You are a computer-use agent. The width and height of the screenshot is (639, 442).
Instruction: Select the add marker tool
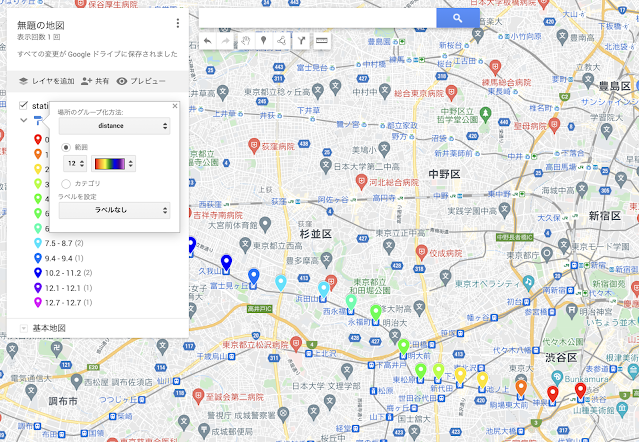pyautogui.click(x=264, y=41)
